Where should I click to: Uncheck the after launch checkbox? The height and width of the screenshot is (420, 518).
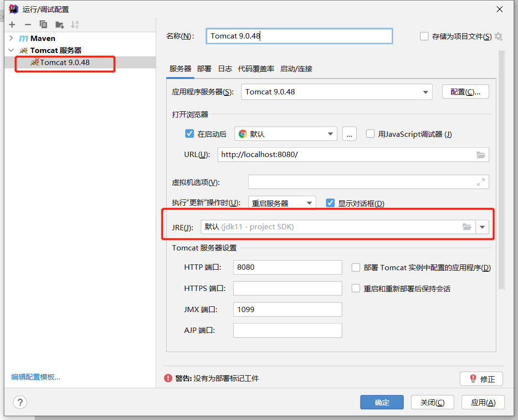190,134
